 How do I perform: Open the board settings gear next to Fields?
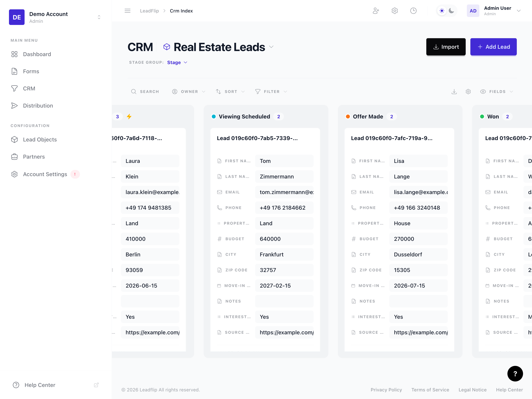coord(468,92)
